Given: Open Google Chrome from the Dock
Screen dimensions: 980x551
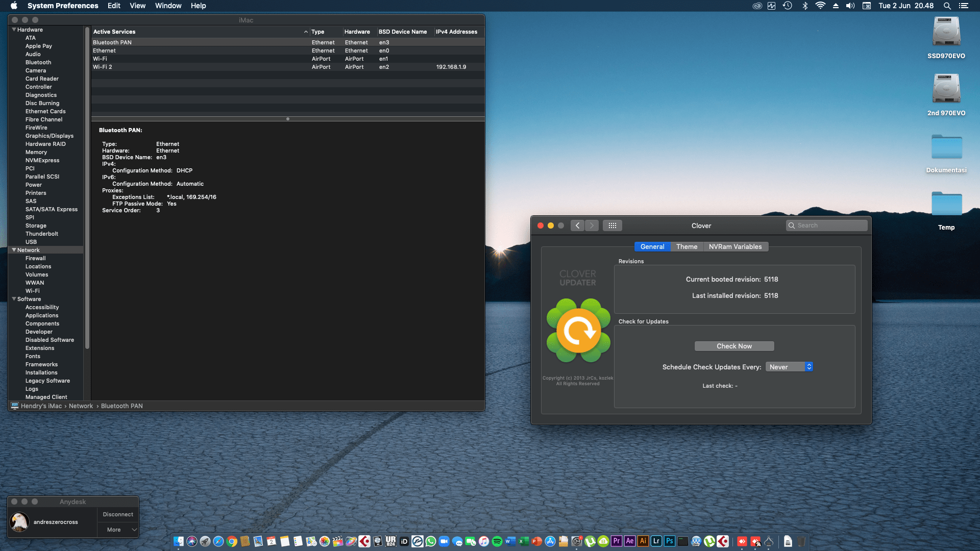Looking at the screenshot, I should point(232,541).
